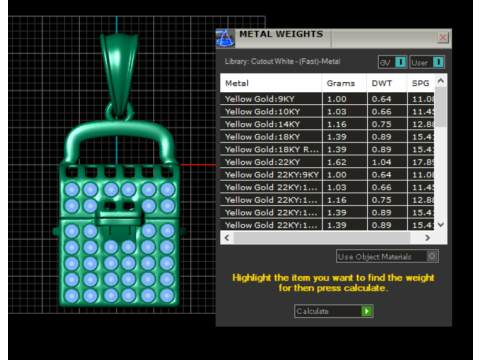Click the horizontal scrollbar thumb
The height and width of the screenshot is (360, 480).
coord(322,238)
